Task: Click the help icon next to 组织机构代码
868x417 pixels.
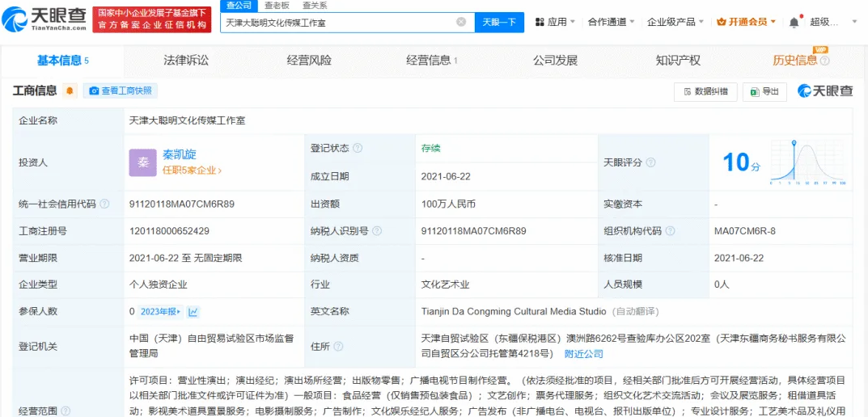Action: click(670, 231)
